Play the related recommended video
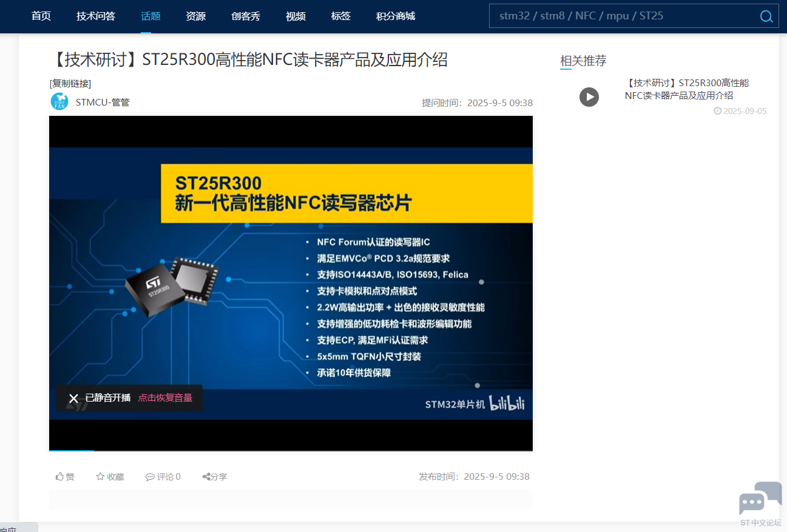Screen dimensions: 787x532 pos(589,97)
